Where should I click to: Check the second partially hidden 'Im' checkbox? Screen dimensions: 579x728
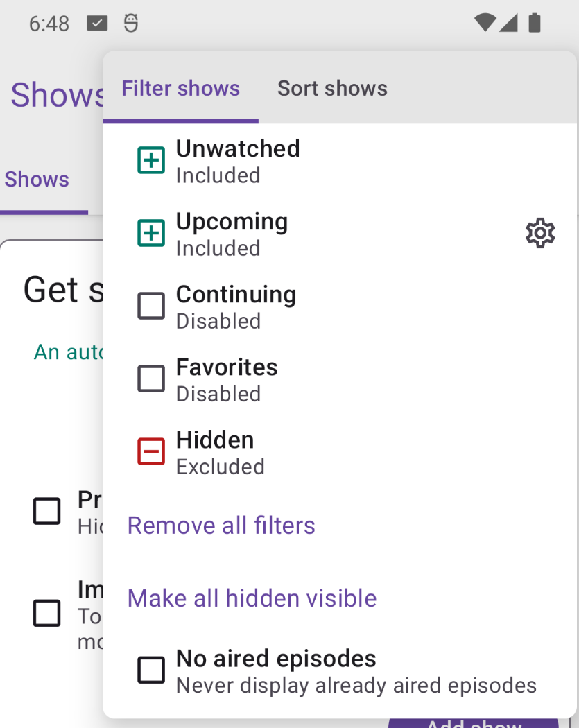coord(47,613)
